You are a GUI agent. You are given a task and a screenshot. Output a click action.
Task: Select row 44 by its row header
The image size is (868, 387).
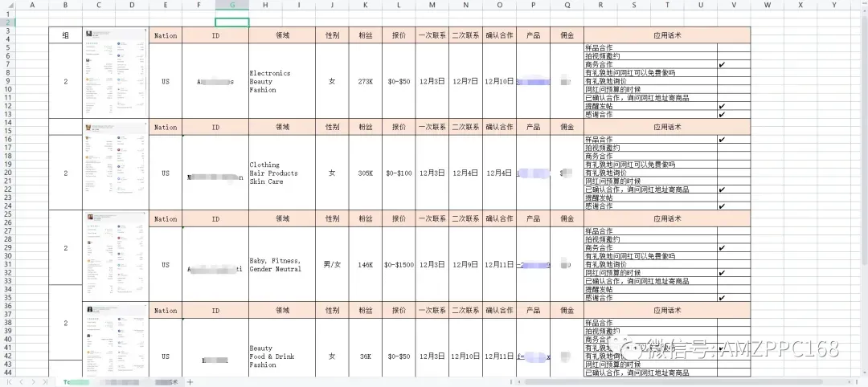click(x=8, y=373)
